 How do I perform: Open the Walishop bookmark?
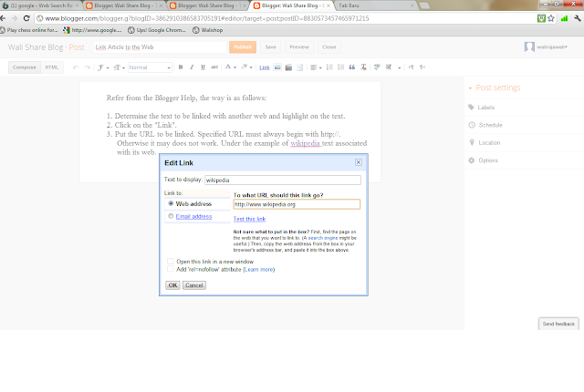207,30
